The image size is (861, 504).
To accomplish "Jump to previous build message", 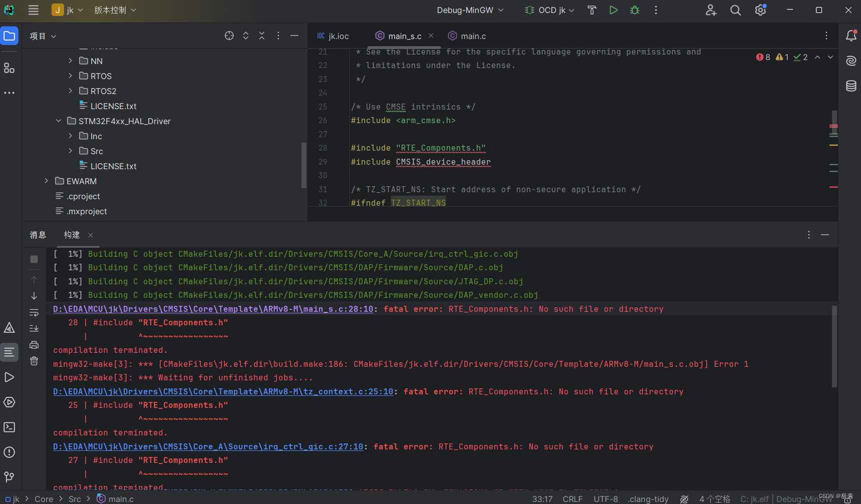I will [x=34, y=280].
